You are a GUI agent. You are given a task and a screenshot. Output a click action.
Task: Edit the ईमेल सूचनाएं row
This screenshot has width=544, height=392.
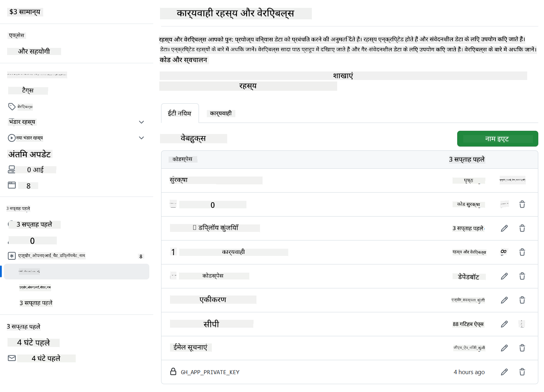point(504,348)
